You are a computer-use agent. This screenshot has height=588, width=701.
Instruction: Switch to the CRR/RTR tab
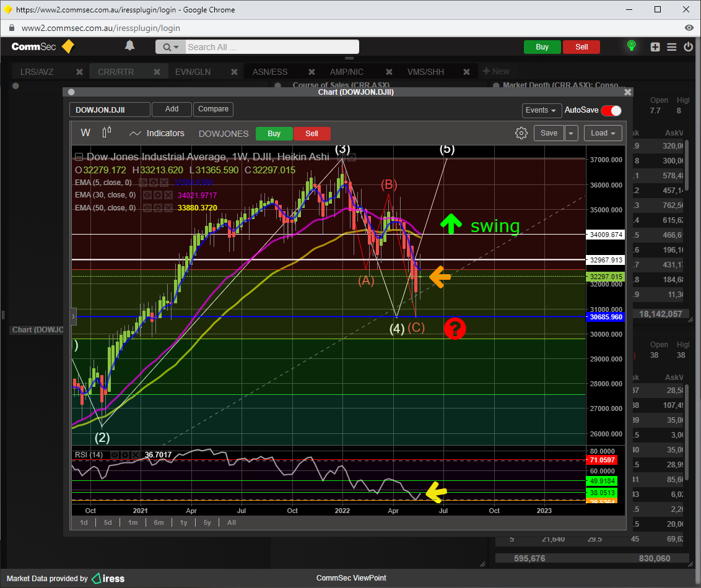(116, 72)
